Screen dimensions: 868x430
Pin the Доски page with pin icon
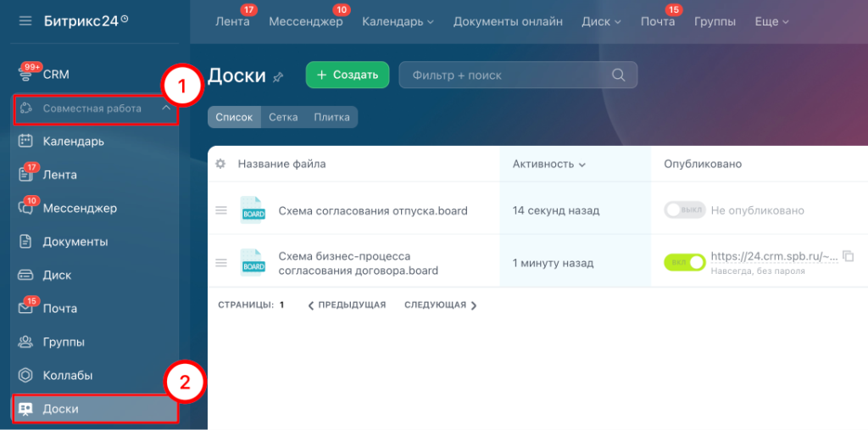point(278,77)
